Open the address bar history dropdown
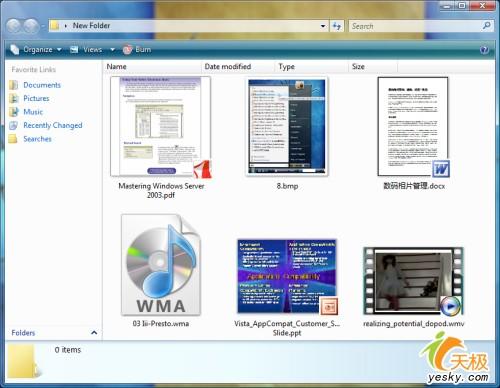Screen dimensions: 500x388 (323, 26)
